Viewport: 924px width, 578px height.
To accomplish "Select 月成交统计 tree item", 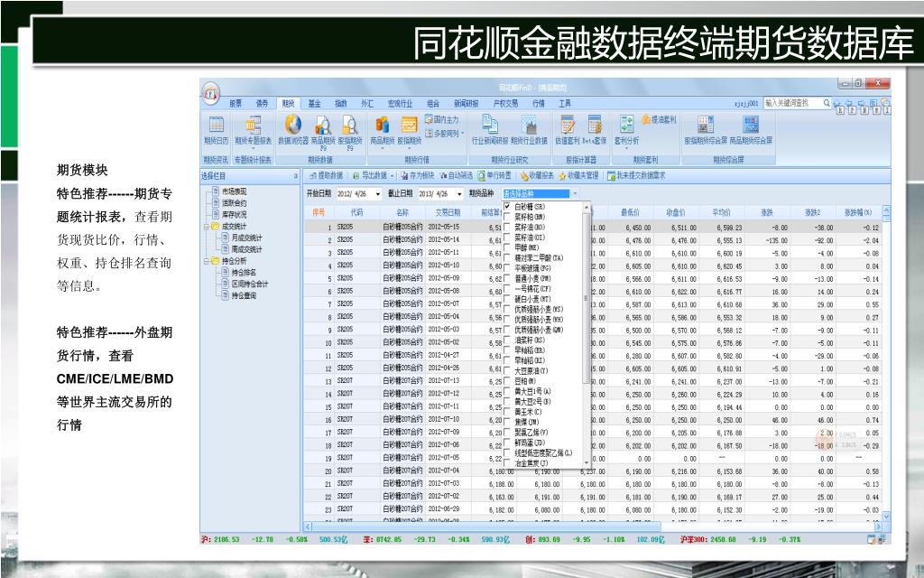I will tap(246, 238).
